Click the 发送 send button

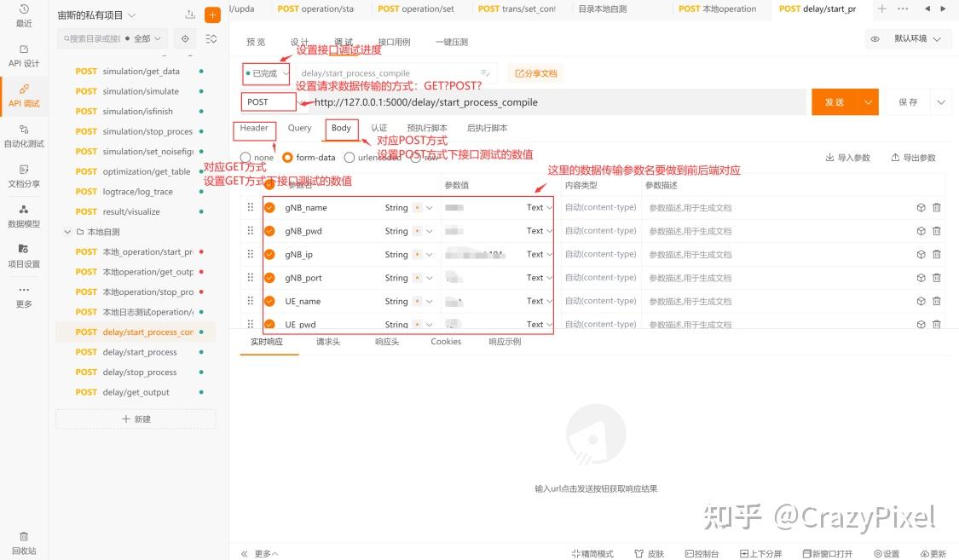835,101
